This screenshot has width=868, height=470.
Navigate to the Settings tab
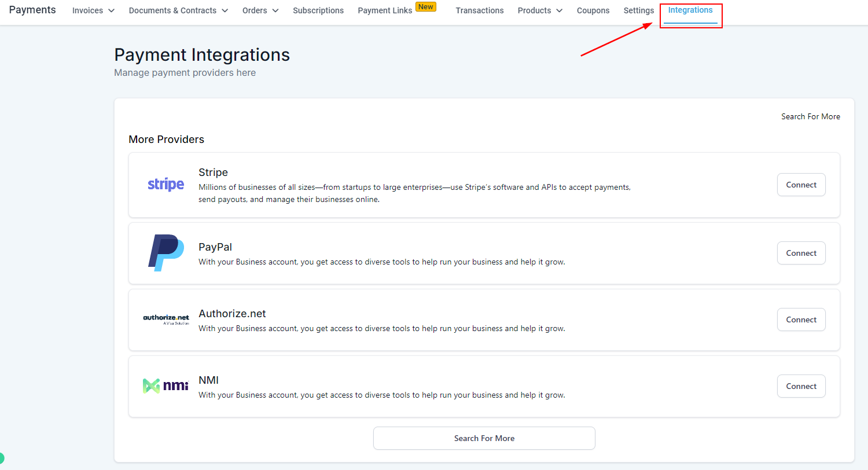coord(639,10)
